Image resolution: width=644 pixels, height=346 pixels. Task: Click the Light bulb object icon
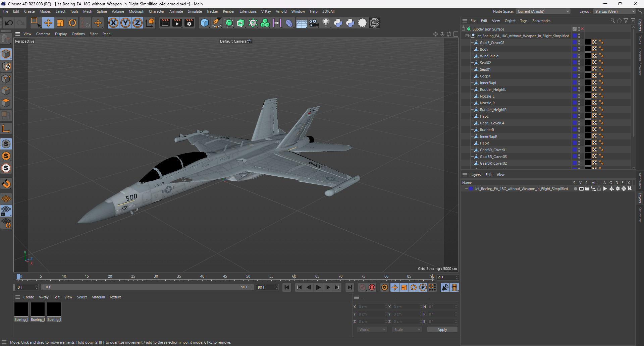coord(326,23)
